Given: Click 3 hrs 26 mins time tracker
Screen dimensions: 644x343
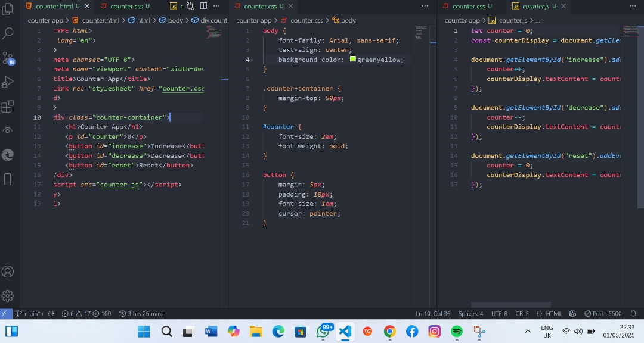Looking at the screenshot, I should point(142,313).
